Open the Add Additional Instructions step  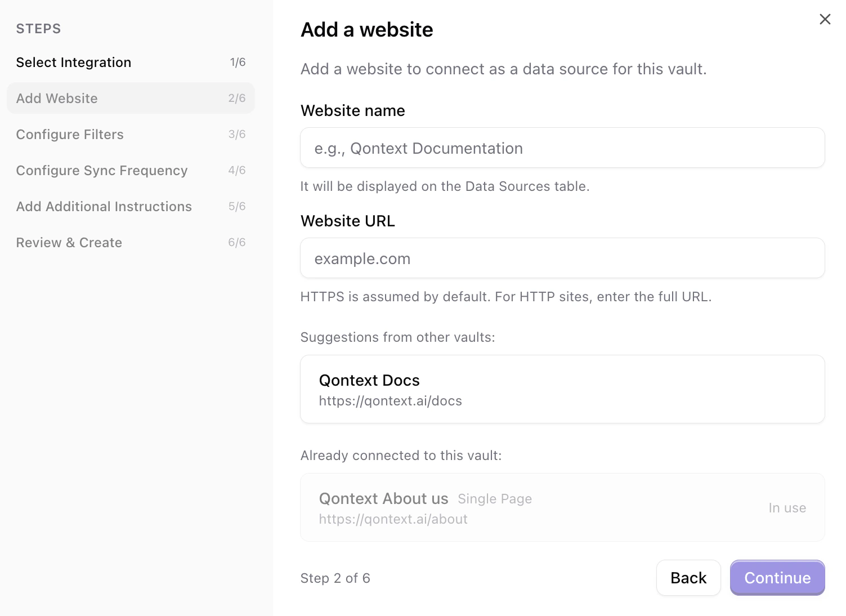[x=104, y=206]
